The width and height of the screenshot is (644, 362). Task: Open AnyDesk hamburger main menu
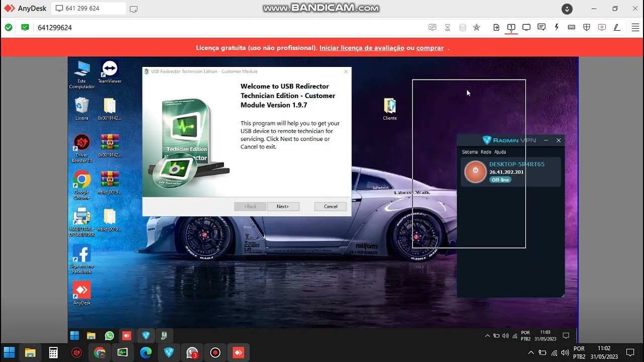pos(635,28)
